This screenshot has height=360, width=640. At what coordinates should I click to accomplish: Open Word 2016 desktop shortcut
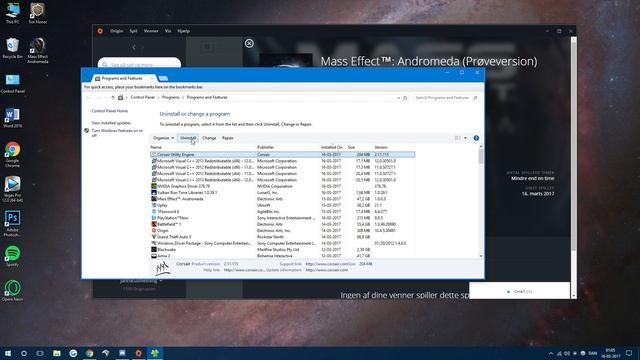pos(12,118)
